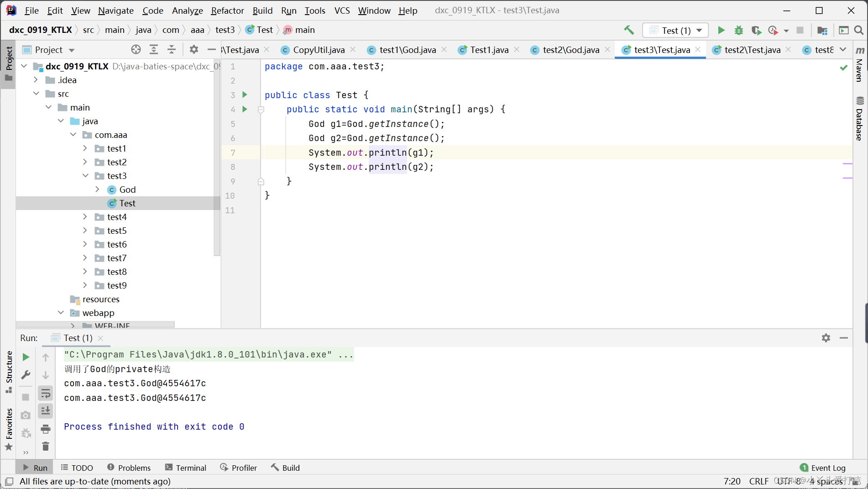Toggle the Project tool window stripe button
Image resolution: width=868 pixels, height=489 pixels.
pyautogui.click(x=8, y=63)
